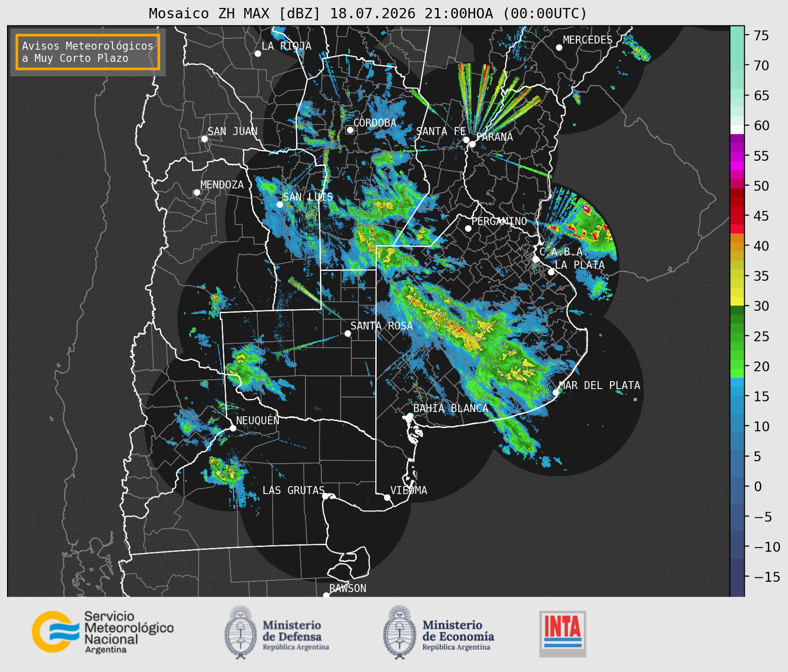Click the Ministerio de Defensa emblem
Image resolution: width=788 pixels, height=672 pixels.
tap(241, 632)
